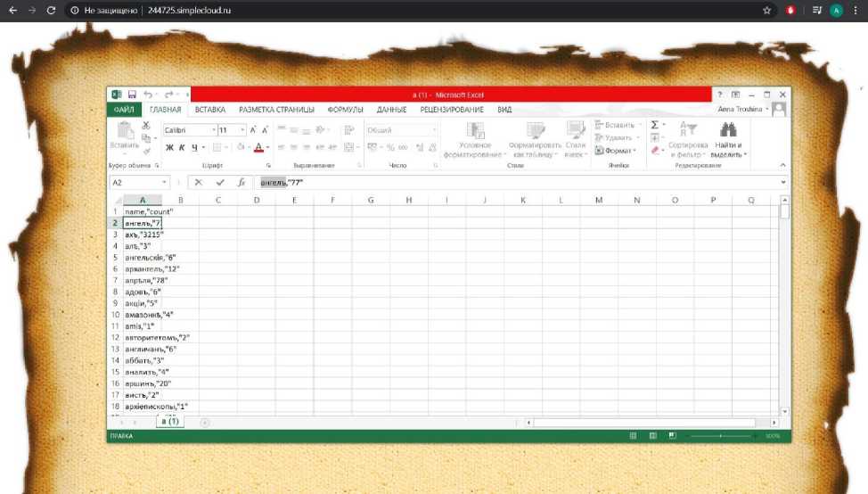The height and width of the screenshot is (494, 868).
Task: Decrease font size with smaller A icon
Action: pyautogui.click(x=266, y=130)
